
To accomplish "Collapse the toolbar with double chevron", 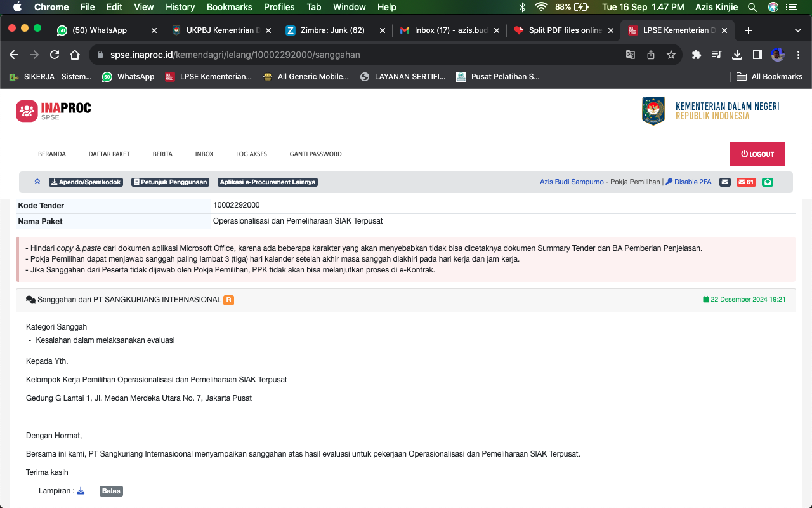I will [37, 182].
